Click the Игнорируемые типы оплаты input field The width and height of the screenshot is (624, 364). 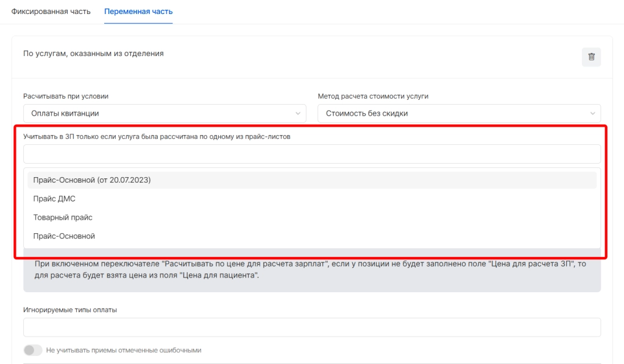311,327
